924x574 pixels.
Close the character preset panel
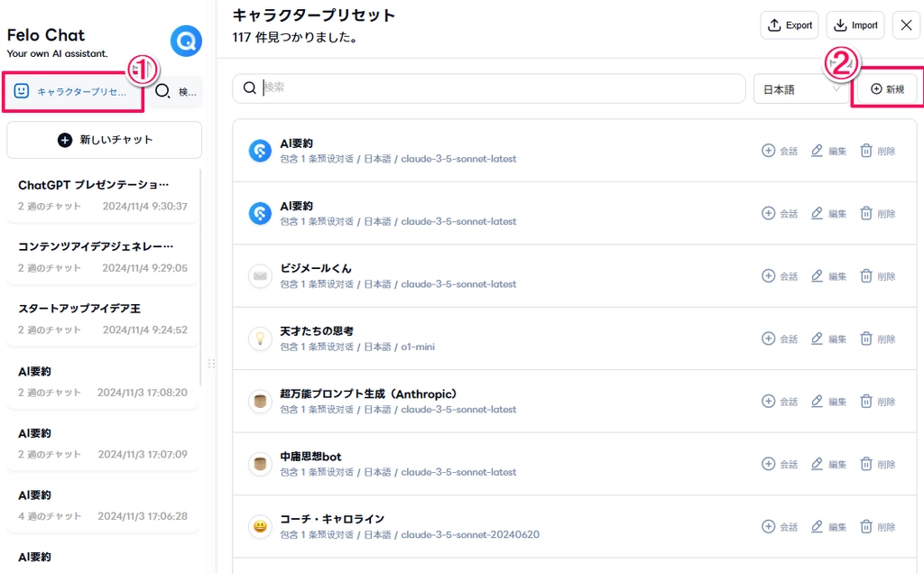coord(906,25)
